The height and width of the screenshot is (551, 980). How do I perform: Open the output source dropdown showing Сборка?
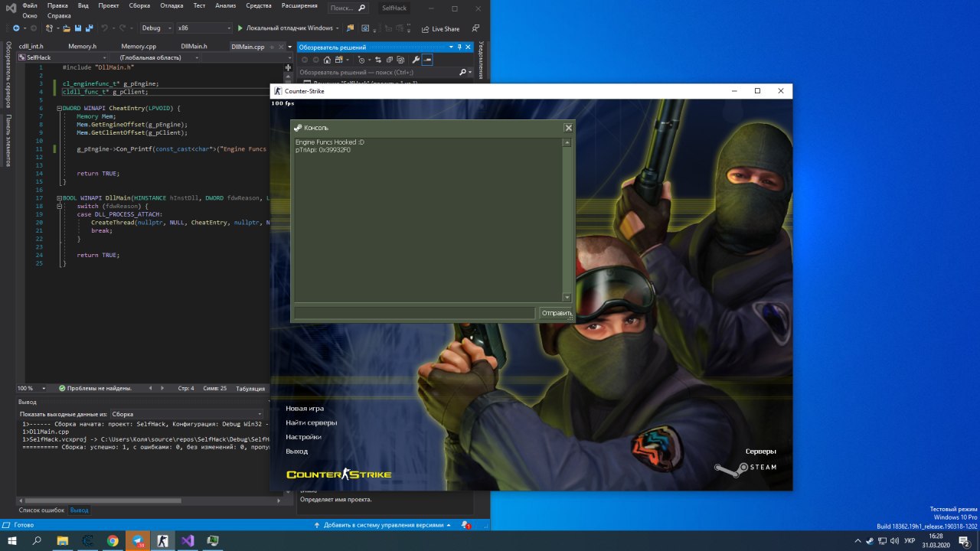(x=188, y=414)
